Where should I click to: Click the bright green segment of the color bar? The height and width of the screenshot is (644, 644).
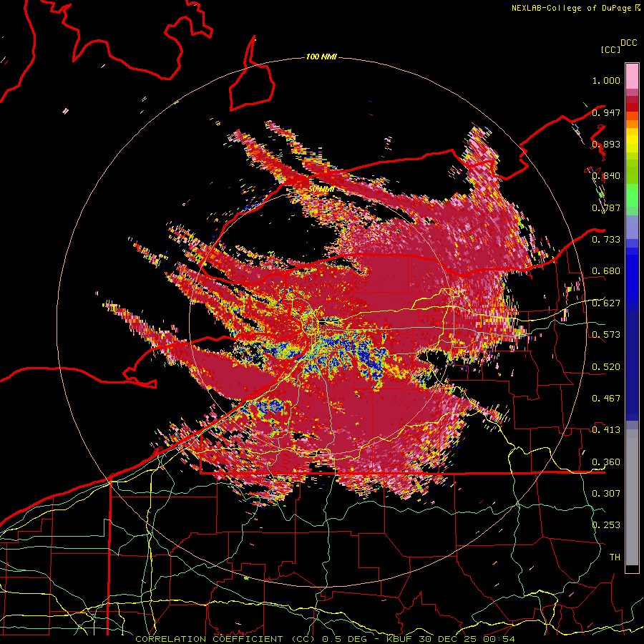[x=632, y=195]
